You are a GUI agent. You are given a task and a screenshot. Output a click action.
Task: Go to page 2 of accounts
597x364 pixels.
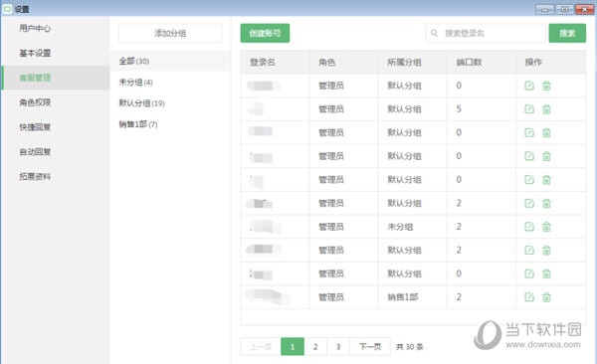click(x=315, y=346)
